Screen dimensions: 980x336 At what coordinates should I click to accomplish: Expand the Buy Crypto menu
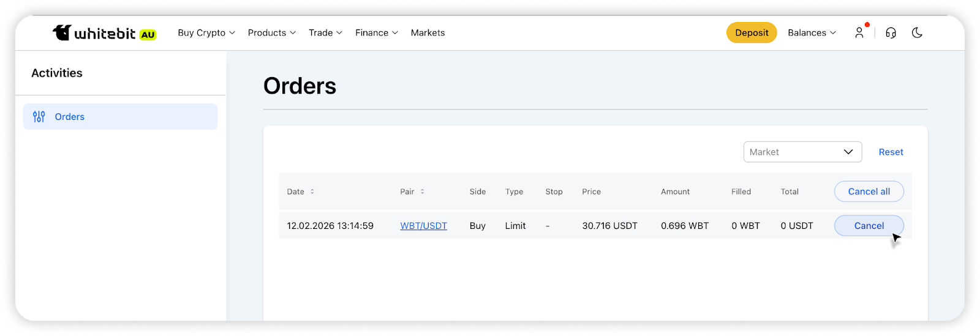click(206, 33)
